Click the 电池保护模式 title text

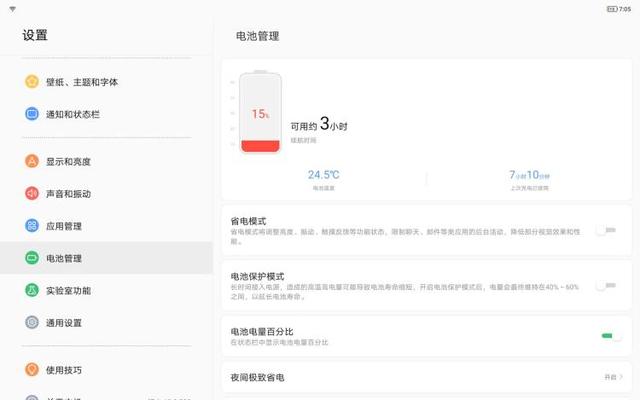coord(257,276)
